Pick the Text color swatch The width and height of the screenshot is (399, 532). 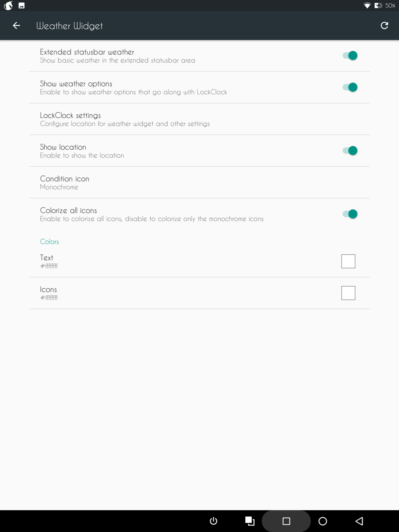point(348,261)
